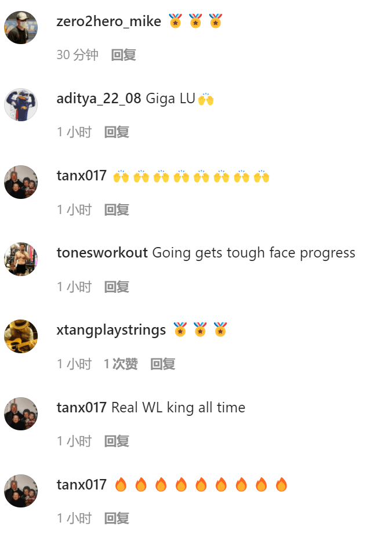Click tanx017 username on Real WL king comment
This screenshot has width=392, height=544.
point(82,408)
